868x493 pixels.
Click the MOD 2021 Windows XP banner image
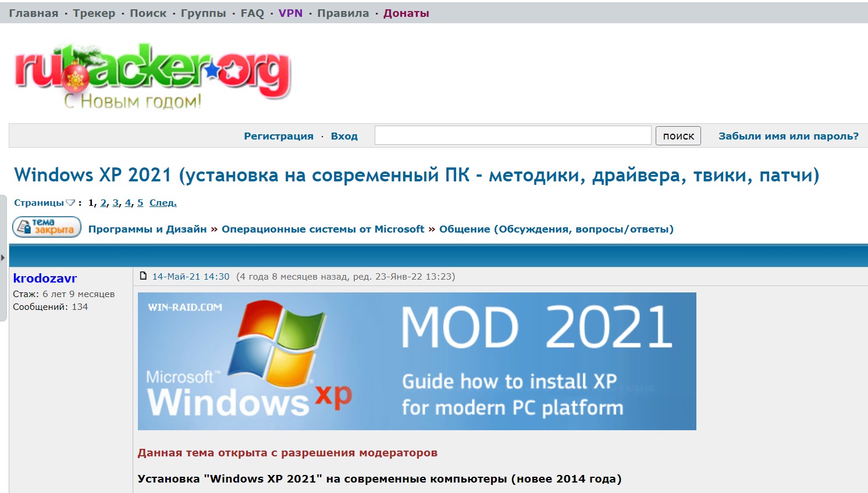(x=417, y=361)
